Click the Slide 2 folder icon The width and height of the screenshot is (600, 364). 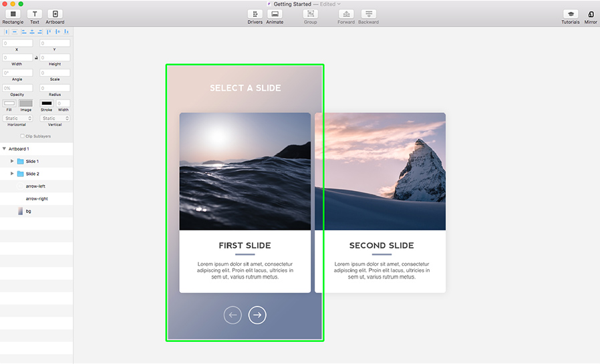click(21, 174)
